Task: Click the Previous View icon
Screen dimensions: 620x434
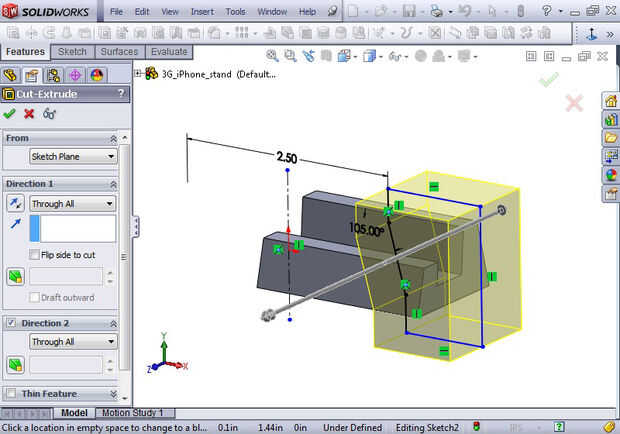Action: (309, 56)
